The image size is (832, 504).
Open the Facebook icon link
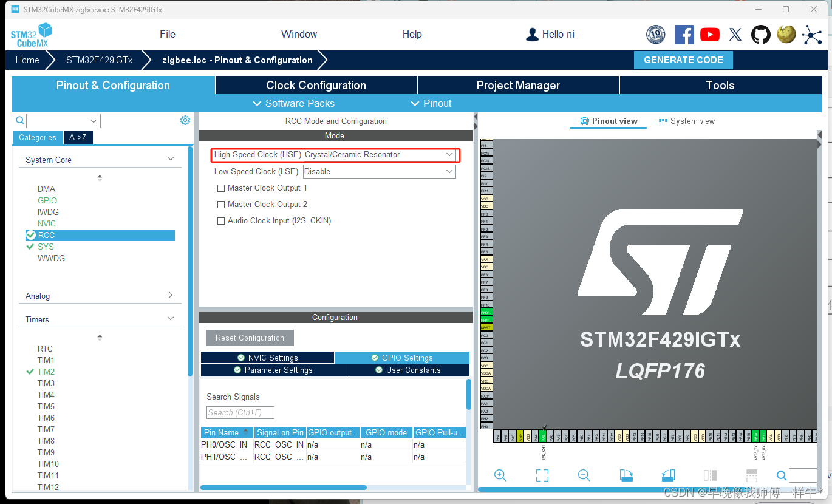click(684, 35)
